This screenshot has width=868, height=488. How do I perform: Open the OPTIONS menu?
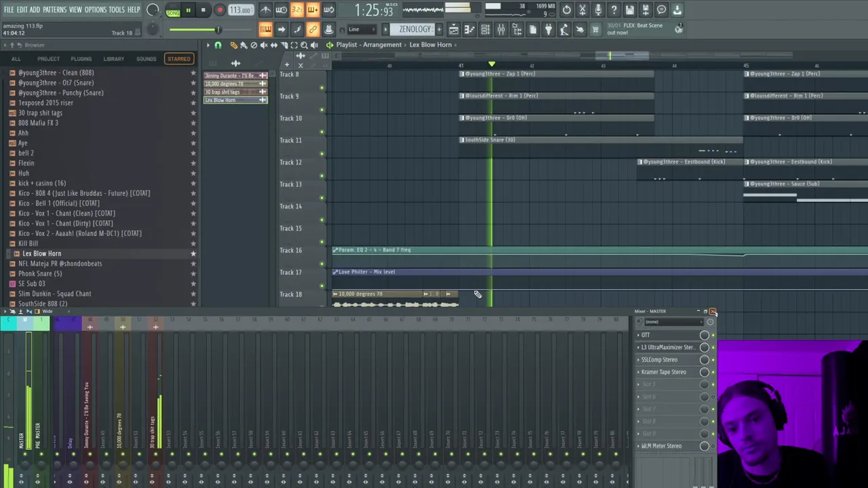[96, 9]
